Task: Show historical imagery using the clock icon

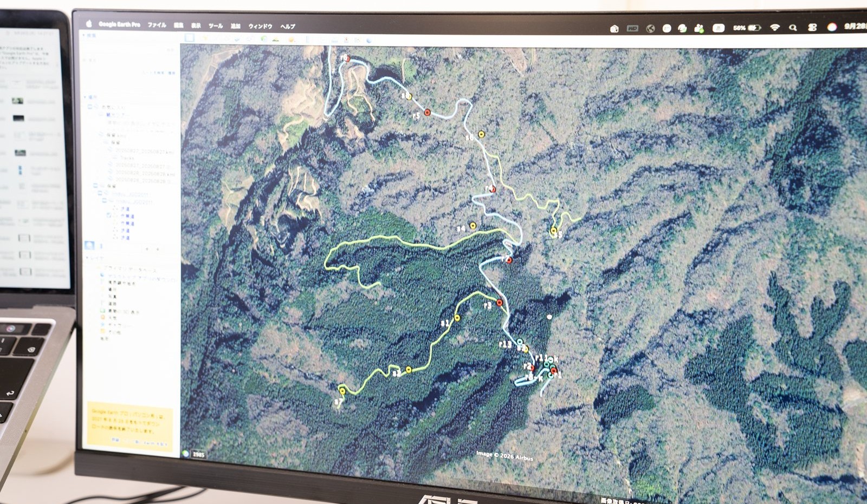Action: 263,39
